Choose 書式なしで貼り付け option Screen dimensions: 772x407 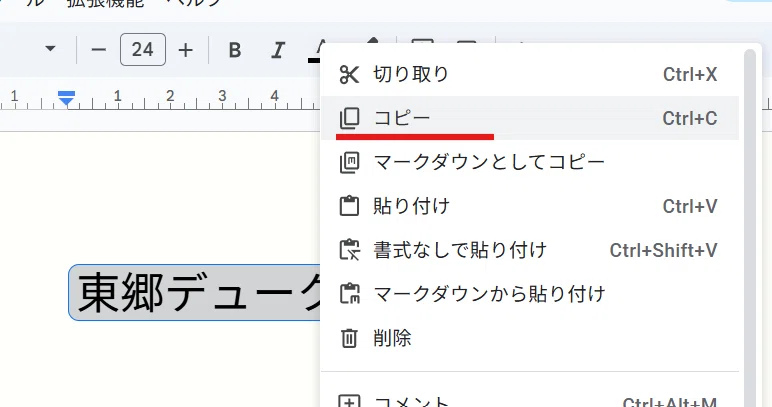click(x=530, y=250)
